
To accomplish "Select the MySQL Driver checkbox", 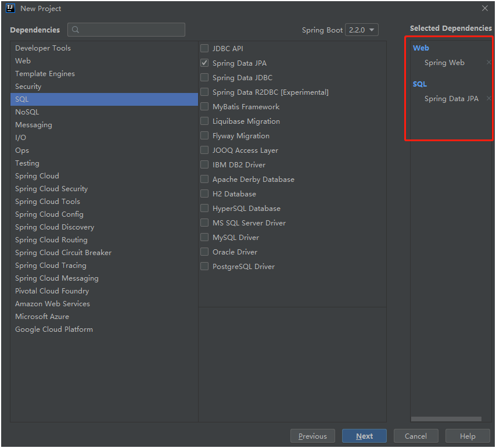I will [x=204, y=237].
